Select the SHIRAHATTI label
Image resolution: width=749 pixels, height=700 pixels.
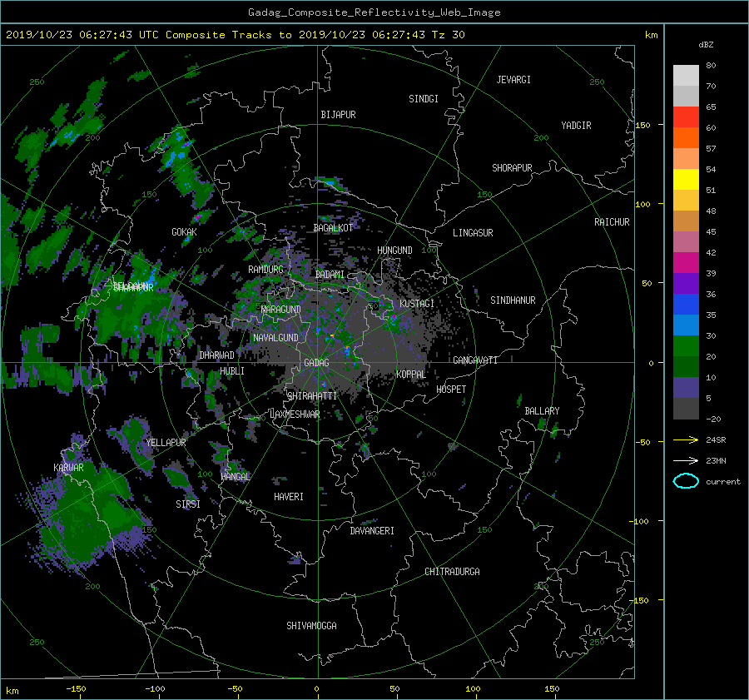312,396
